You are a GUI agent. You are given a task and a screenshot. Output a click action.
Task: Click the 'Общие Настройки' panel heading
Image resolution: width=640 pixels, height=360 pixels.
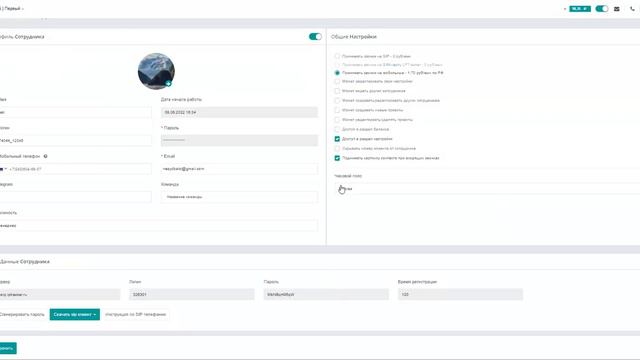pos(354,37)
